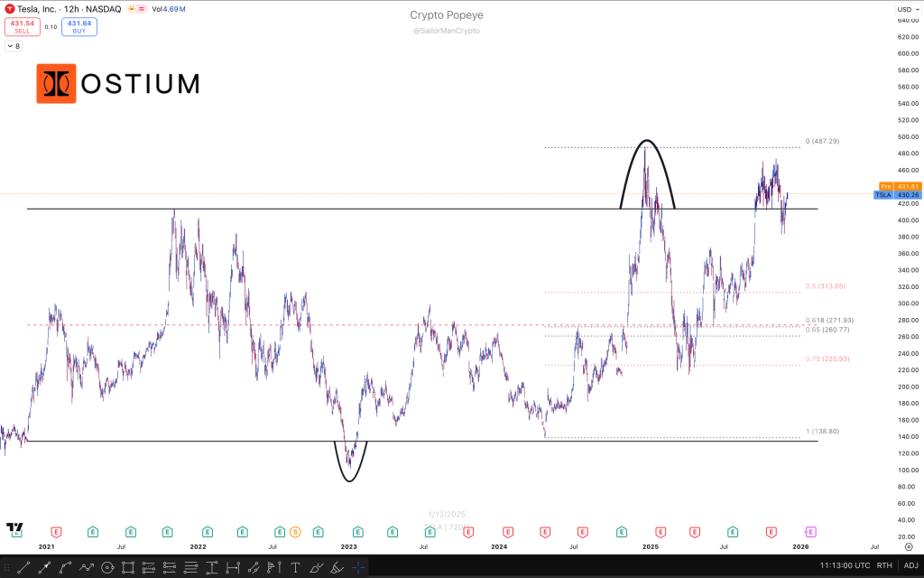The image size is (924, 578).
Task: Click the 431.54 SELL button
Action: (x=23, y=26)
